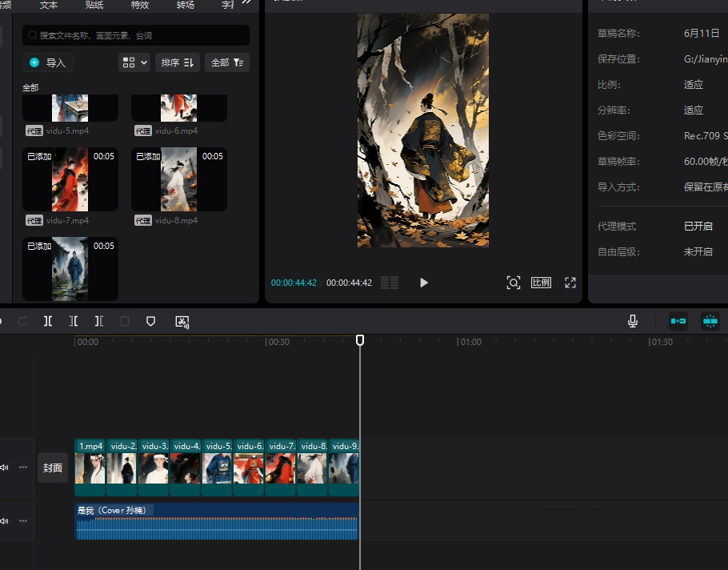Screen dimensions: 728x570
Task: Switch to the 特效 tab
Action: 140,5
